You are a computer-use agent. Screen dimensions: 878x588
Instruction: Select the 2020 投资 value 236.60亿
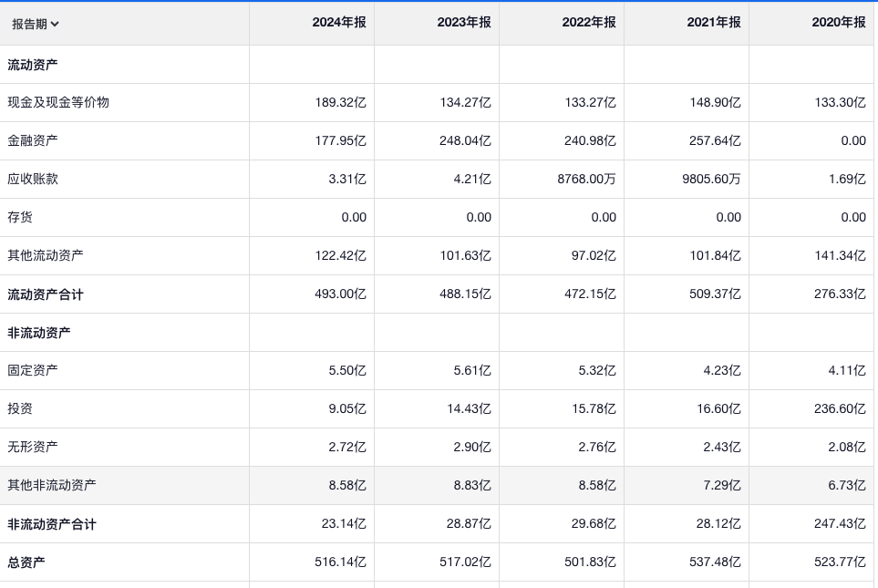[x=839, y=408]
